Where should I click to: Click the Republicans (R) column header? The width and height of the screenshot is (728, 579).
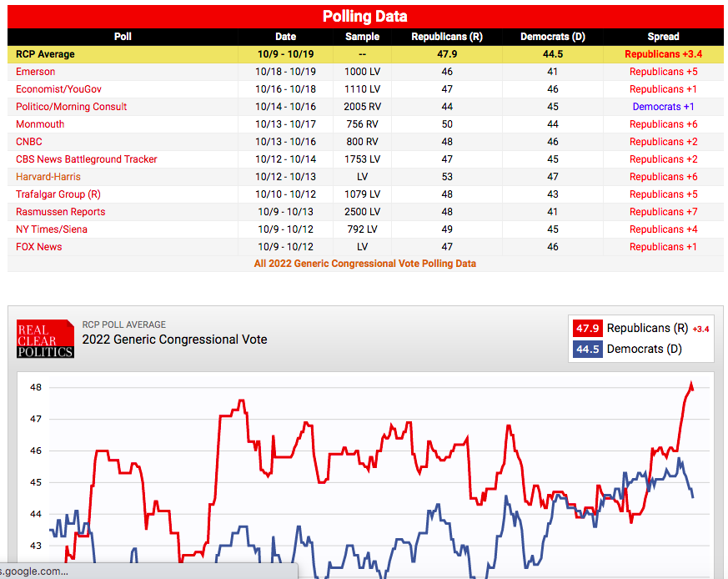pos(447,37)
